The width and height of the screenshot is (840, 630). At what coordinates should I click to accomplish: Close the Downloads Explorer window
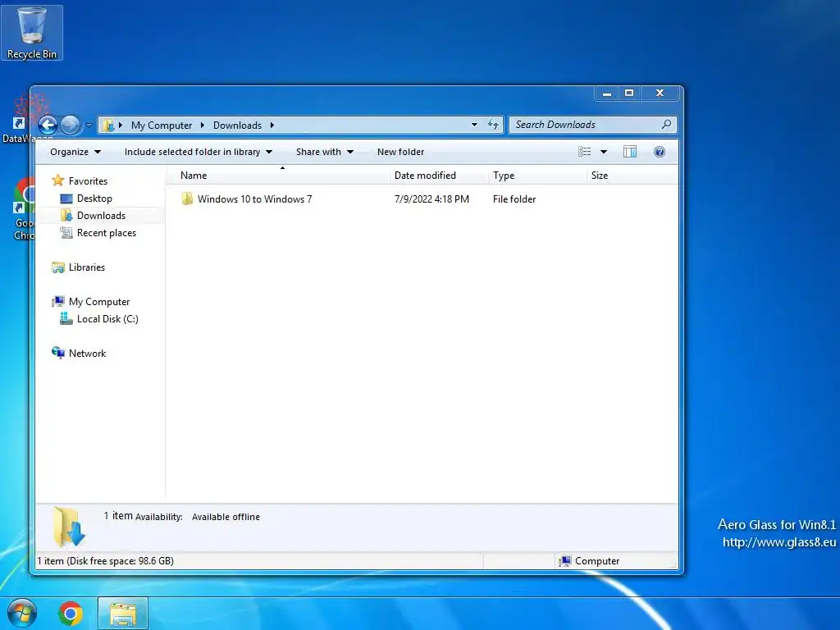[x=660, y=94]
